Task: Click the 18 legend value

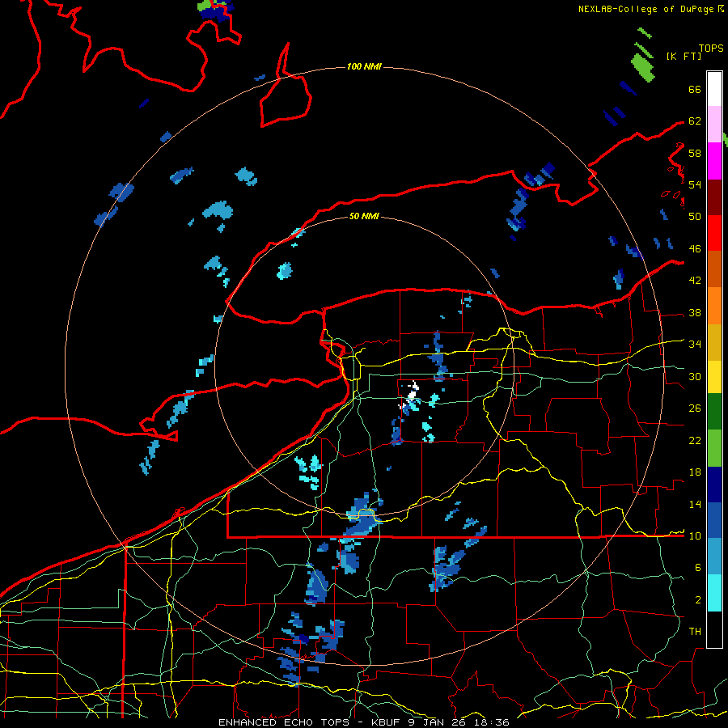Action: 695,472
